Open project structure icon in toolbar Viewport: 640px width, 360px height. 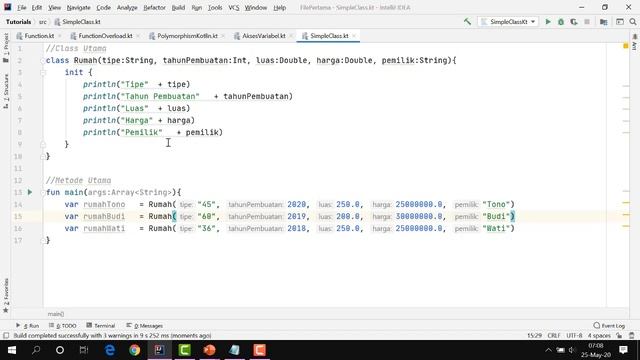click(604, 22)
